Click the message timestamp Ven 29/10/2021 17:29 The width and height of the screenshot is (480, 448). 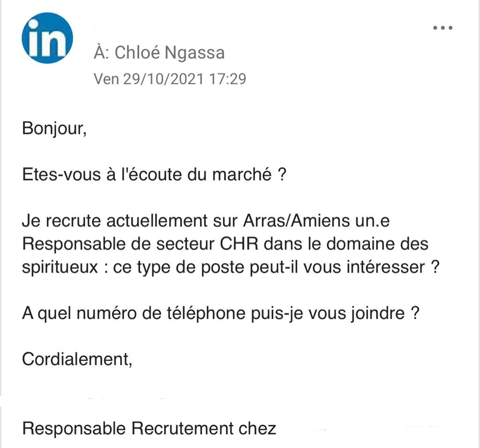[170, 78]
